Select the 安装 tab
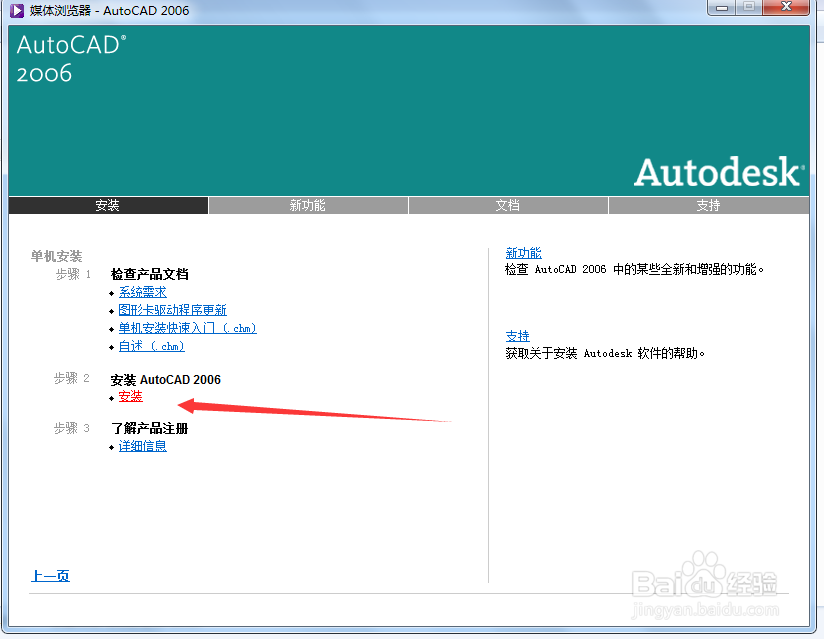 click(x=108, y=205)
